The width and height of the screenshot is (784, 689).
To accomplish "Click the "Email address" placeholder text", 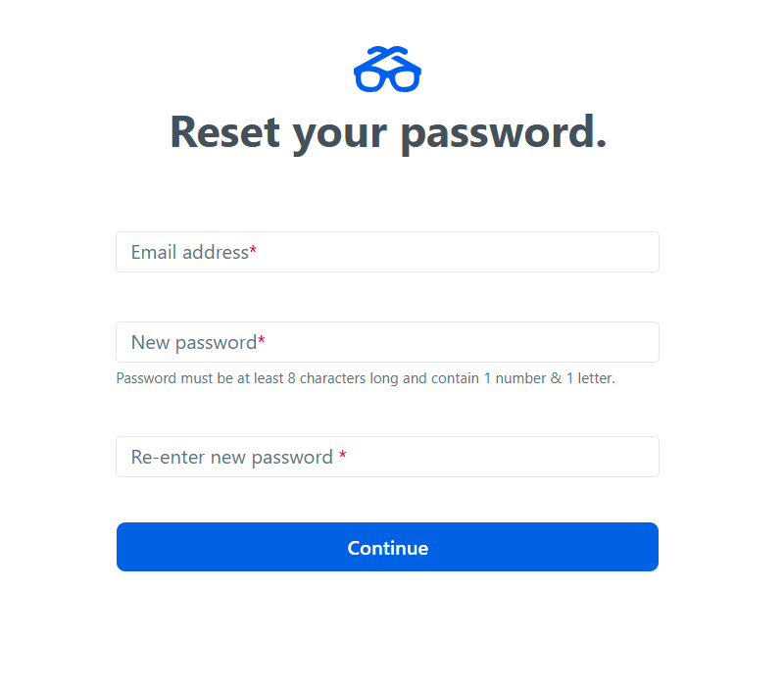I will click(189, 252).
